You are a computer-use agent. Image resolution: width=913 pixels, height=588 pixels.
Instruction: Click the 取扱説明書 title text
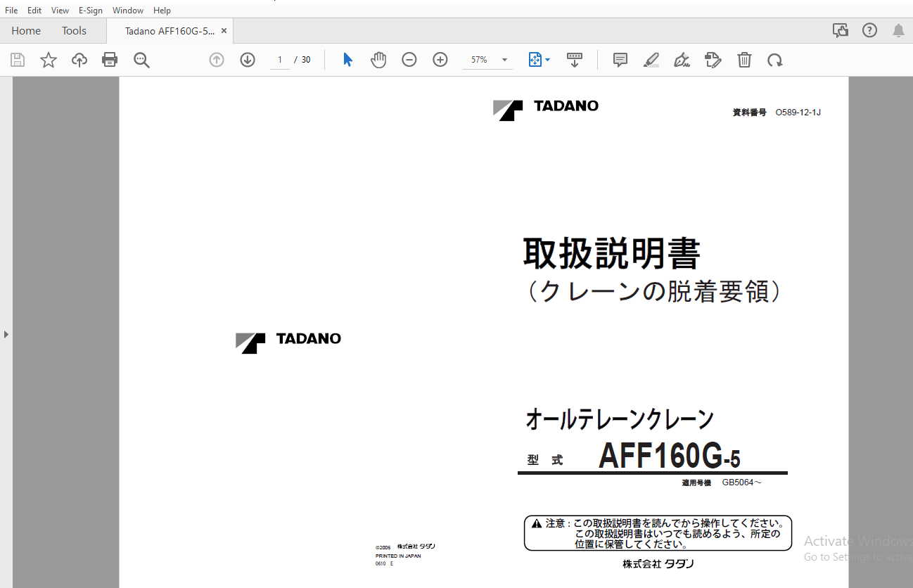(611, 254)
